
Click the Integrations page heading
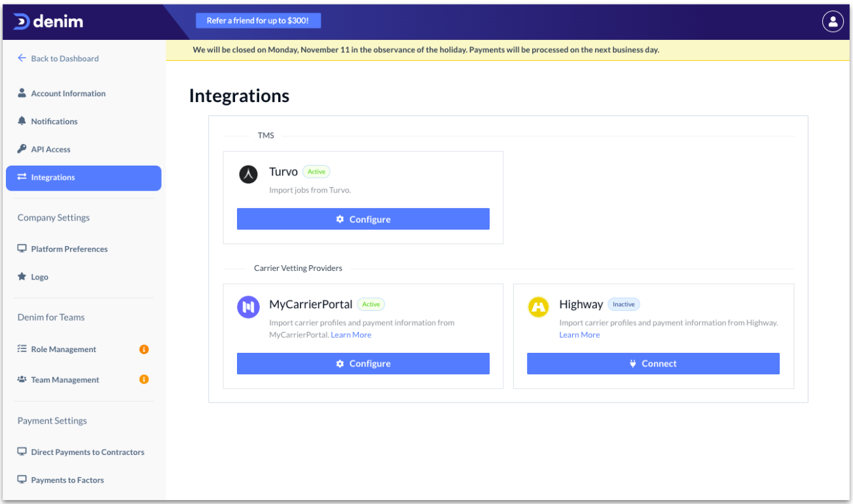point(239,96)
